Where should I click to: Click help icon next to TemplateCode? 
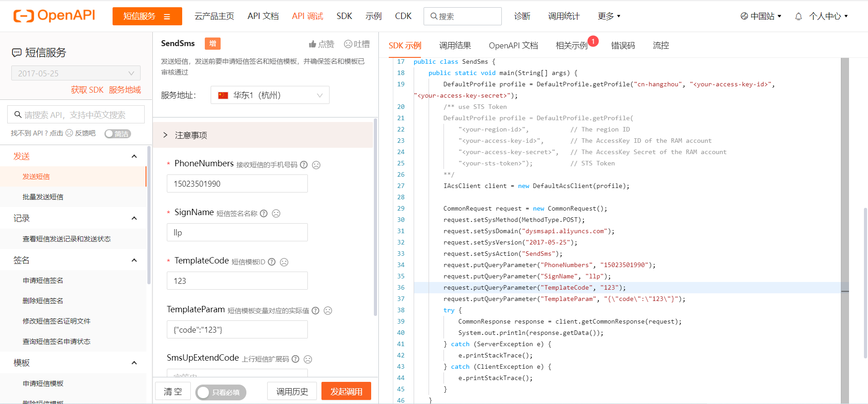272,262
